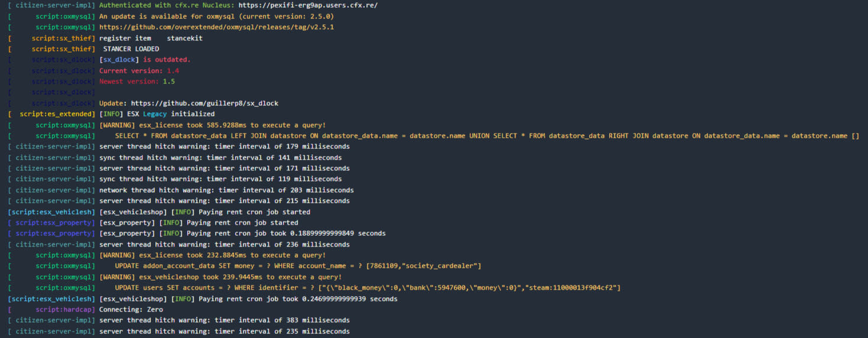This screenshot has width=868, height=338.
Task: Click the network thread hitch warning line
Action: (x=226, y=190)
